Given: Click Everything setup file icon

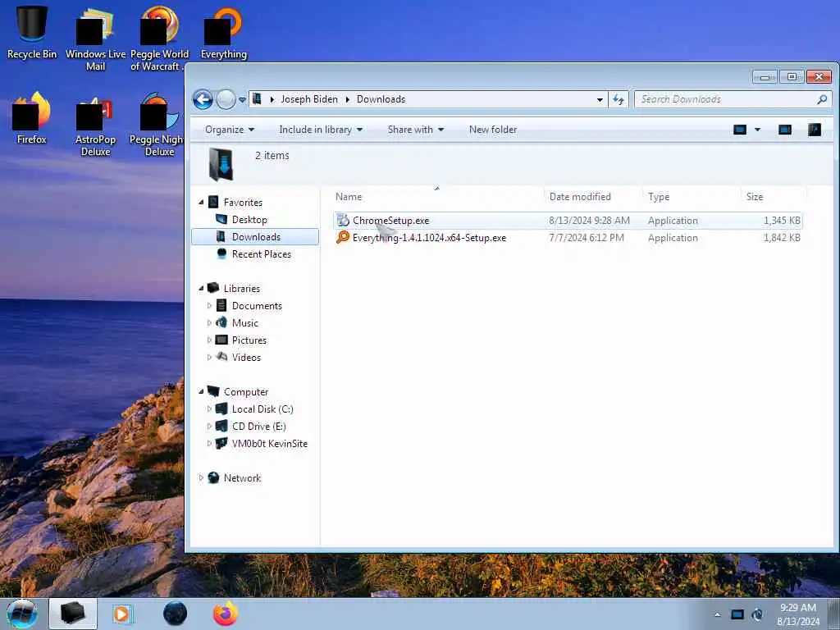Looking at the screenshot, I should [343, 237].
